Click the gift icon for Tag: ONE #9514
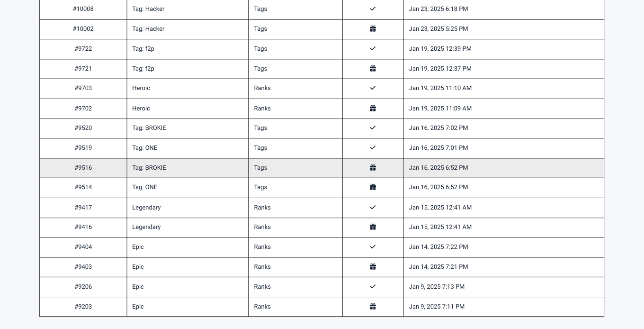 pos(373,187)
